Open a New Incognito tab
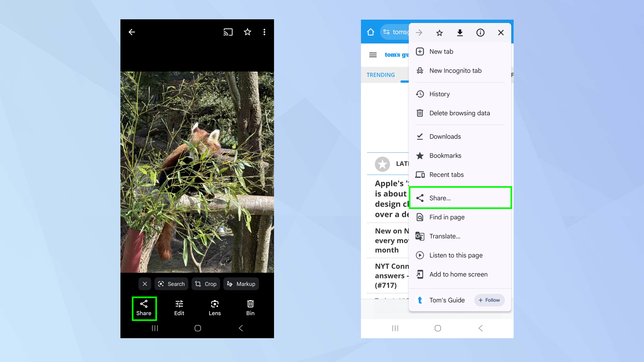Viewport: 644px width, 362px height. tap(455, 70)
